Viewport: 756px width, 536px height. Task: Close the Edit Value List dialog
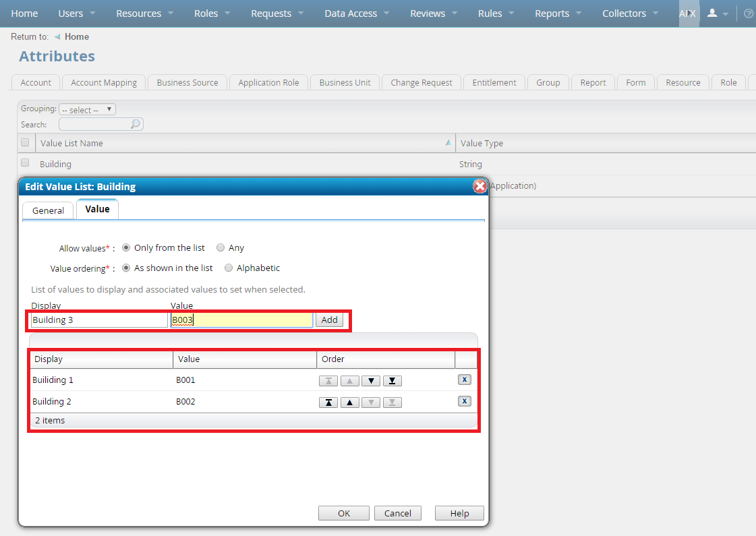click(x=479, y=187)
